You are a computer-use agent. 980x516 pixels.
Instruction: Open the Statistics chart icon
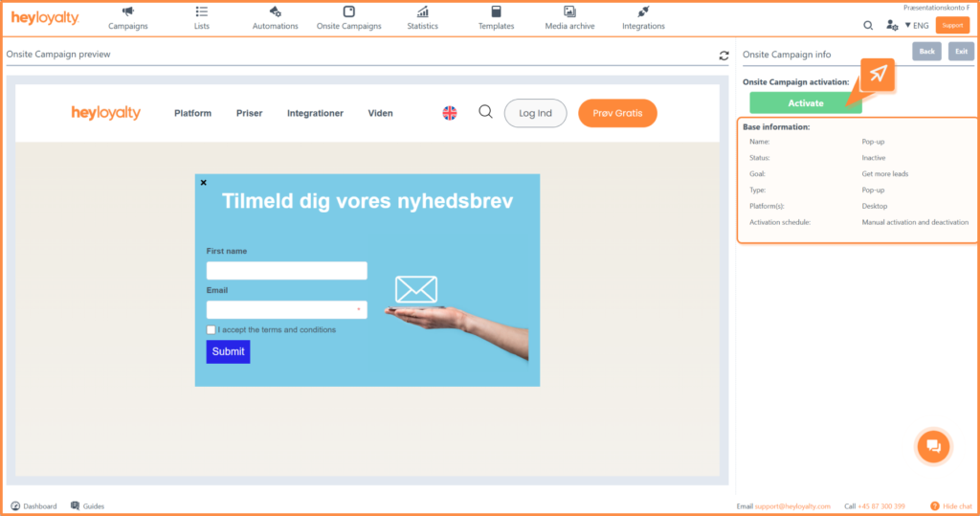click(x=422, y=11)
